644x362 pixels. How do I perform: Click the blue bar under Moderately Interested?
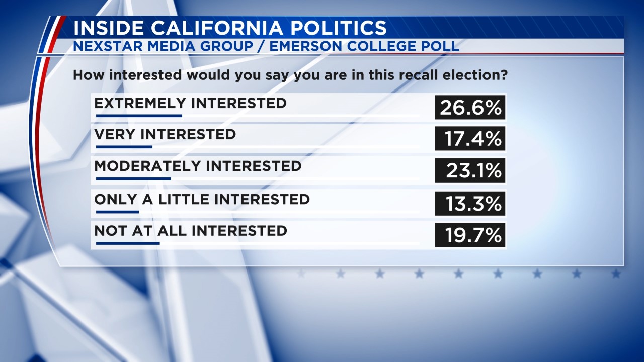click(133, 178)
